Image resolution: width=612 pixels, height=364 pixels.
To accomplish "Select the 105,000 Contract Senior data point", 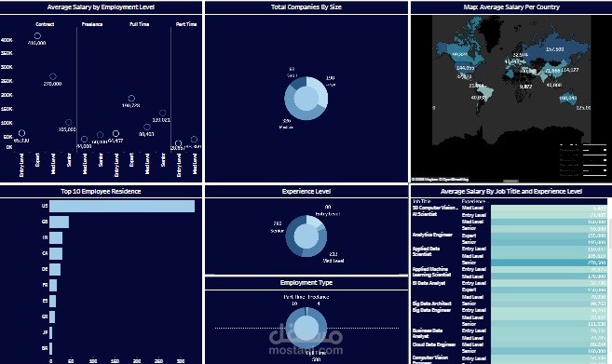I will point(69,122).
